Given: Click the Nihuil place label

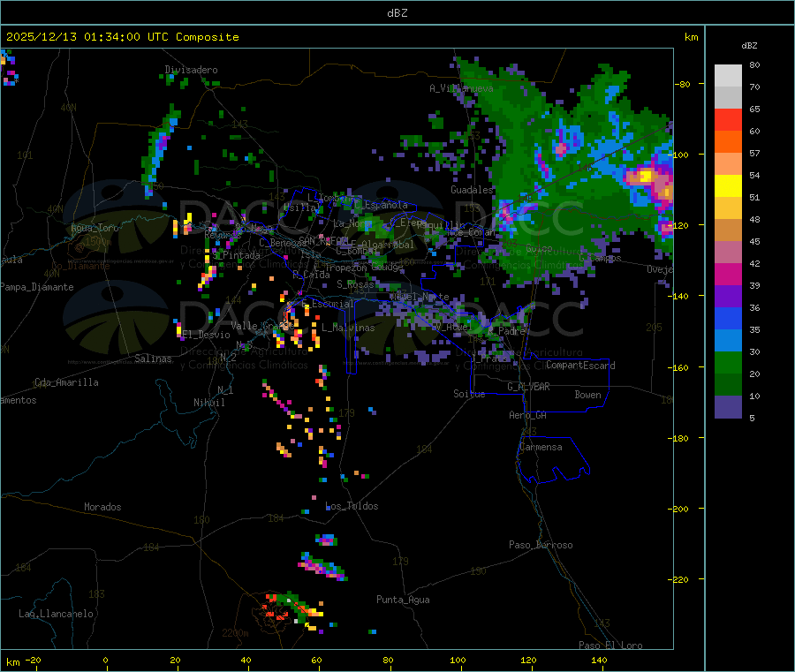Looking at the screenshot, I should [208, 403].
